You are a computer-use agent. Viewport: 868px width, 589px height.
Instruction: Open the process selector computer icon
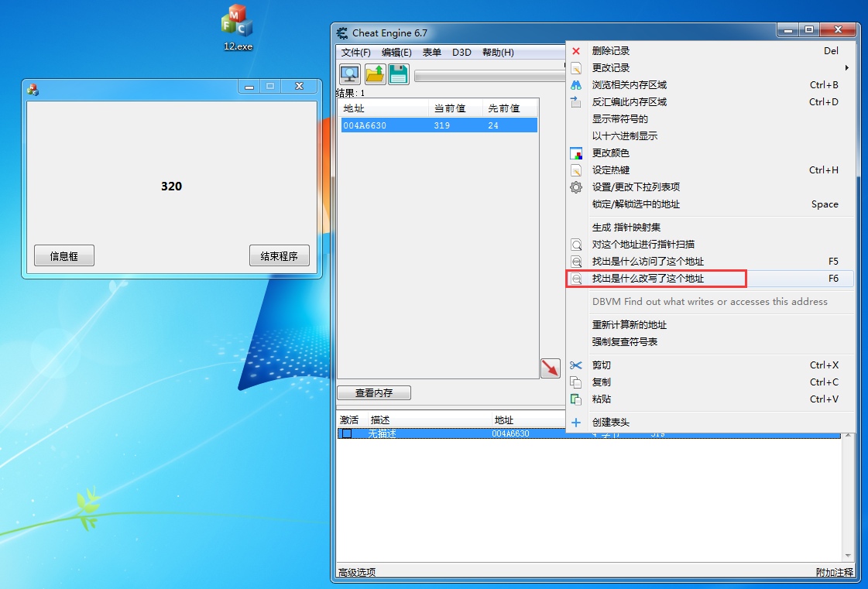[x=350, y=74]
